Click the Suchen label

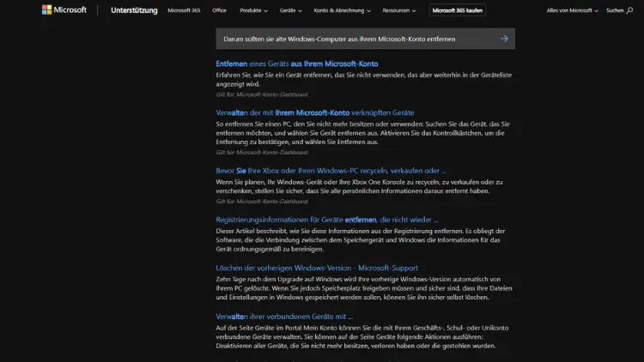(615, 10)
